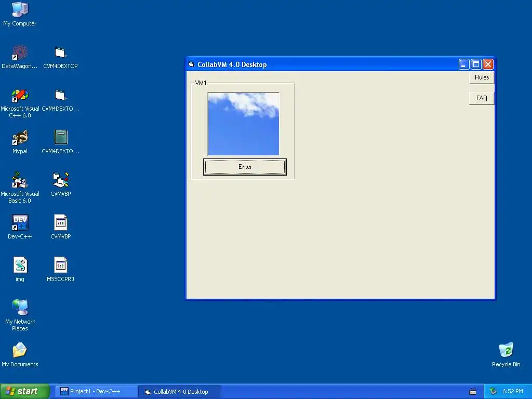Click the system tray network icon
532x399 pixels.
[x=494, y=392]
